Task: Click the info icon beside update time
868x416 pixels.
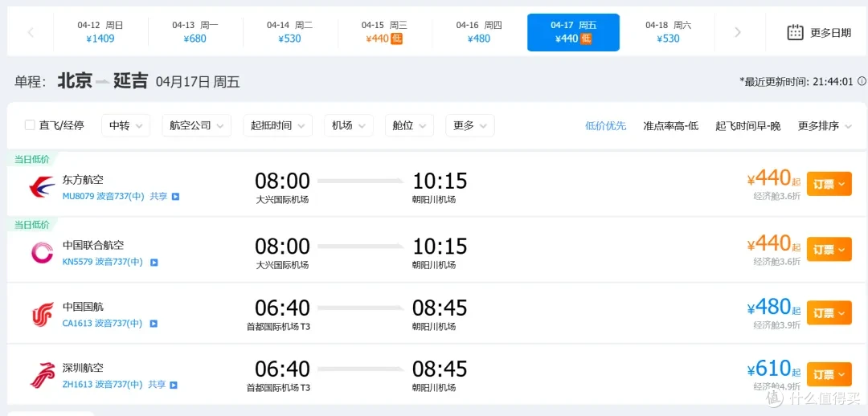Action: tap(862, 81)
